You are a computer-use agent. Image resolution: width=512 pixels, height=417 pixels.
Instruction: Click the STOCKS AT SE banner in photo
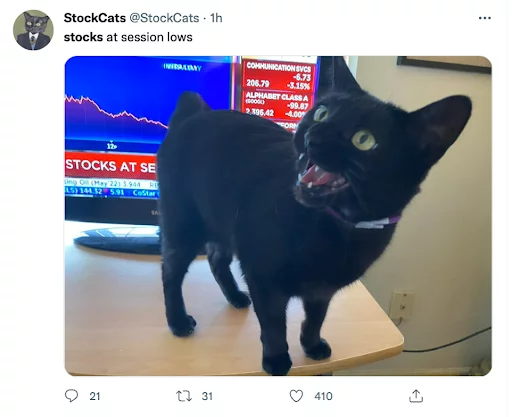click(111, 166)
